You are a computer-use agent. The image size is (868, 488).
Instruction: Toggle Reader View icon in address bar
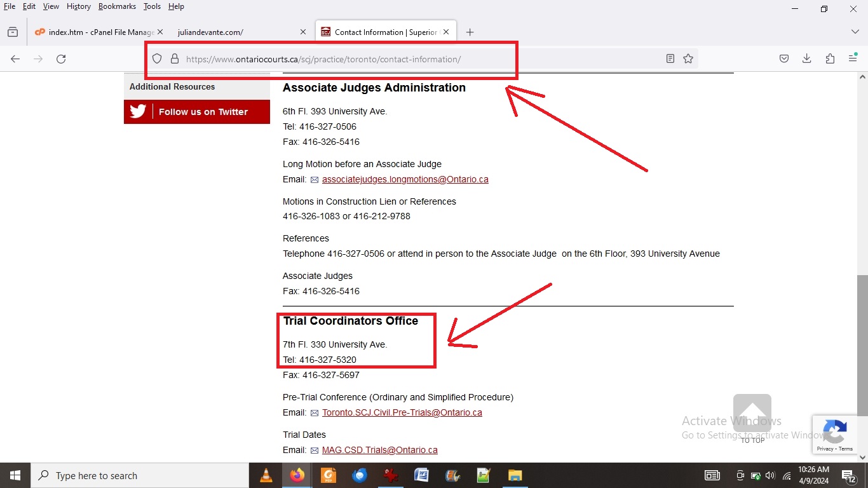tap(670, 59)
